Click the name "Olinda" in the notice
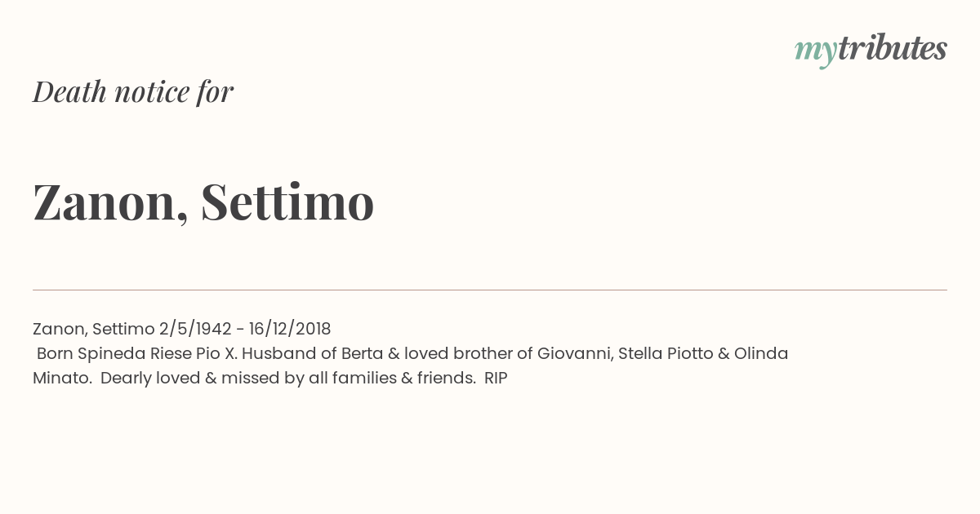 (x=761, y=353)
